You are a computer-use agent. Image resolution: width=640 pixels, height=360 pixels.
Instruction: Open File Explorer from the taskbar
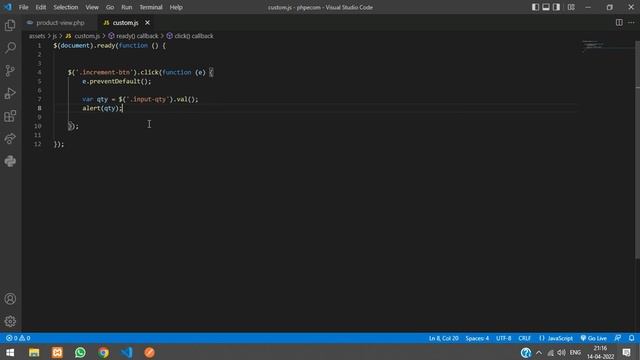pyautogui.click(x=34, y=352)
